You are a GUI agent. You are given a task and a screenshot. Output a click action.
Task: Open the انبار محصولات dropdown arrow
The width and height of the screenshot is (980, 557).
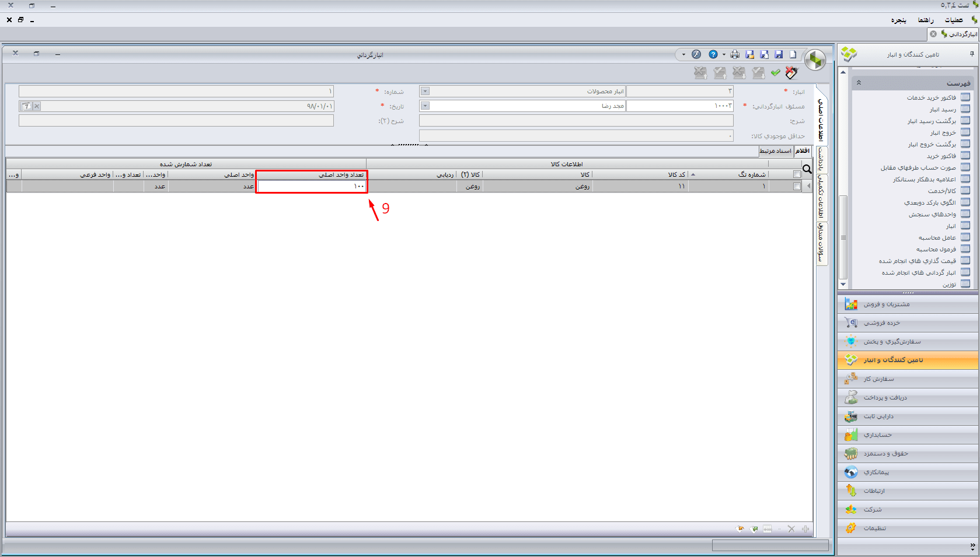425,91
